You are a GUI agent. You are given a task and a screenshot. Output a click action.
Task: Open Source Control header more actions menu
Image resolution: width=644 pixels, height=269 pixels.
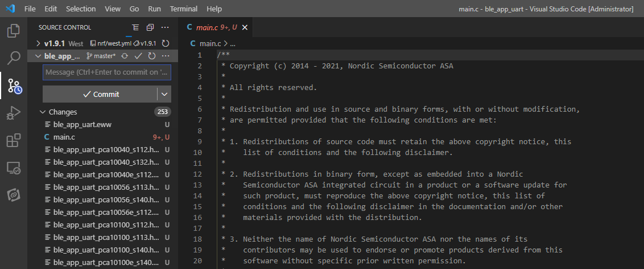(165, 27)
